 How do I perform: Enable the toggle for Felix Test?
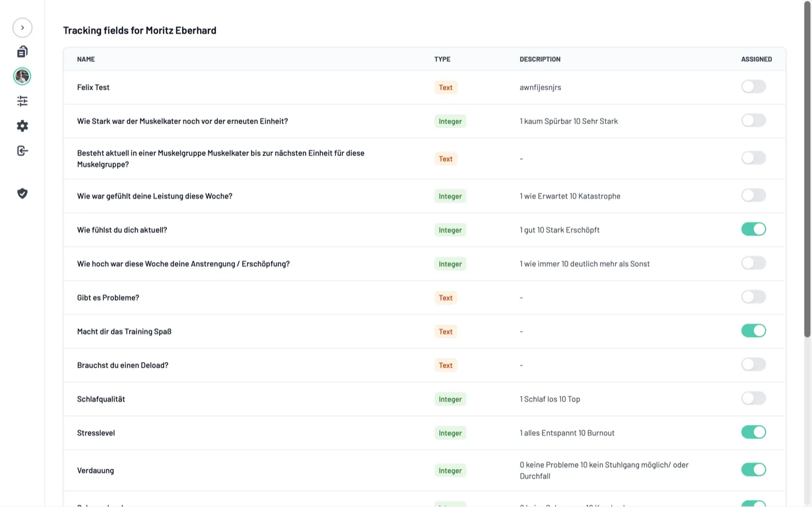tap(753, 86)
